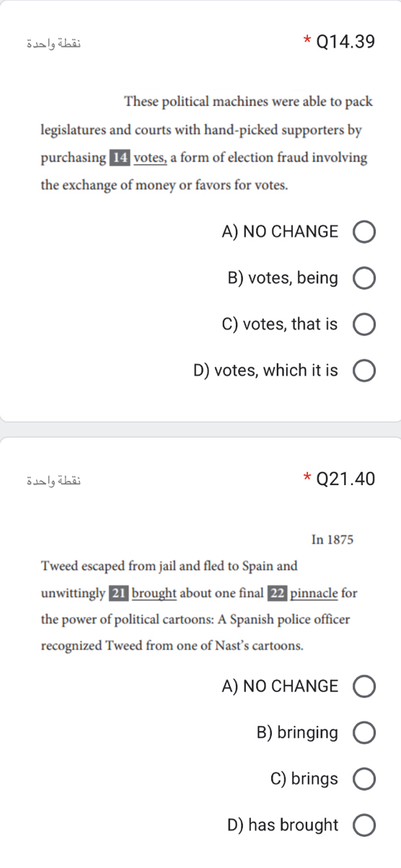401x868 pixels.
Task: Select NO CHANGE radio for question Q21.40
Action: pyautogui.click(x=363, y=686)
